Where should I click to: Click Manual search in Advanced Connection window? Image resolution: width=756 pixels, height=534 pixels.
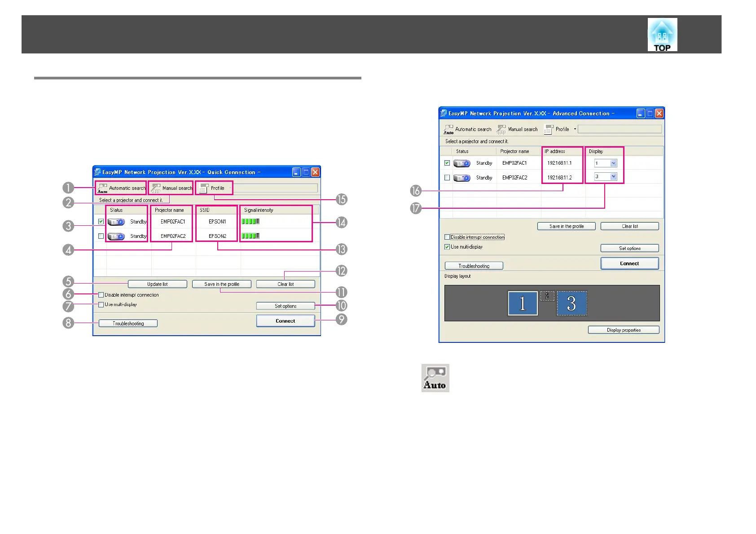tap(517, 129)
